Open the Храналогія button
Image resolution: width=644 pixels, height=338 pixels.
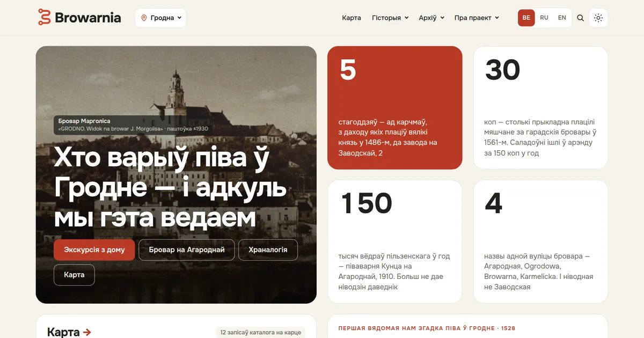(268, 250)
